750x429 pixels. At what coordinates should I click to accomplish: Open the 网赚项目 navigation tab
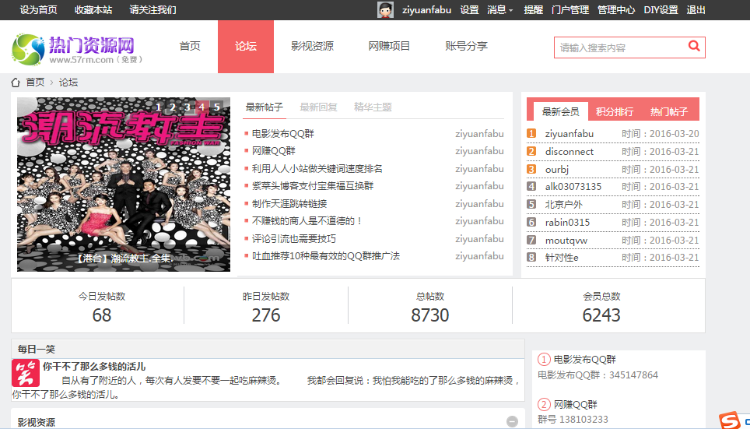[x=389, y=46]
